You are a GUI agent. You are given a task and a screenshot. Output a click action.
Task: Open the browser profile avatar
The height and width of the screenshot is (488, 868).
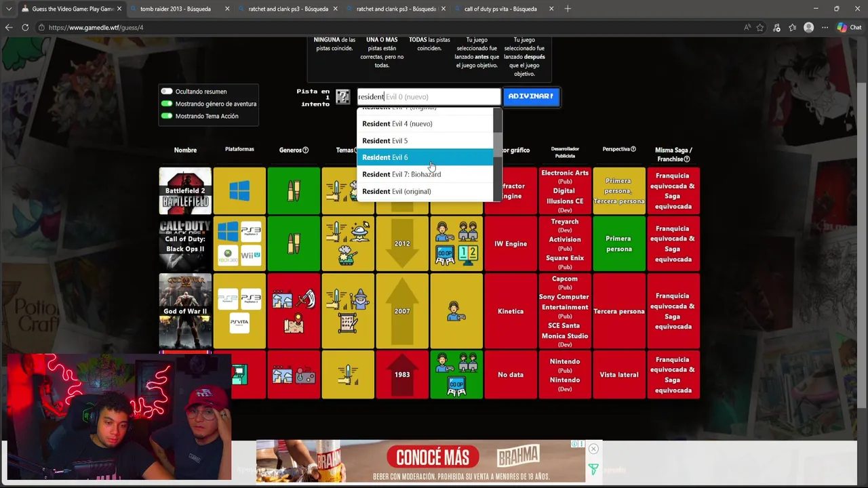tap(808, 27)
